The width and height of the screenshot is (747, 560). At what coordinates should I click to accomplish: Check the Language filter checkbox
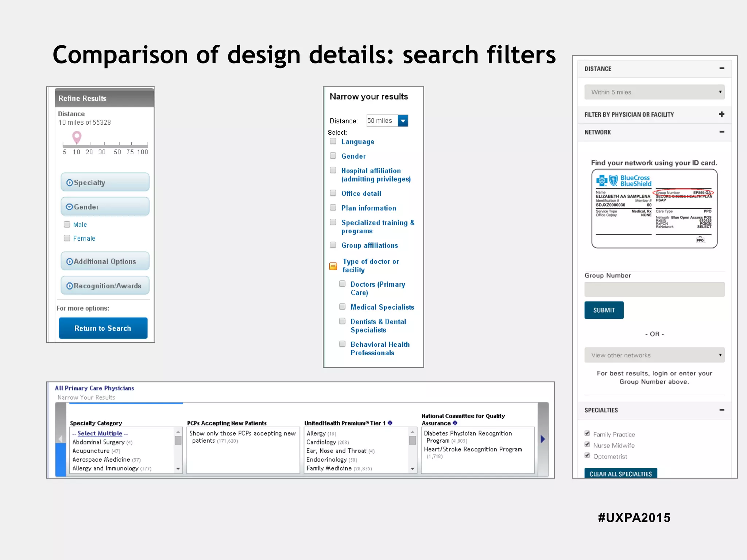333,141
